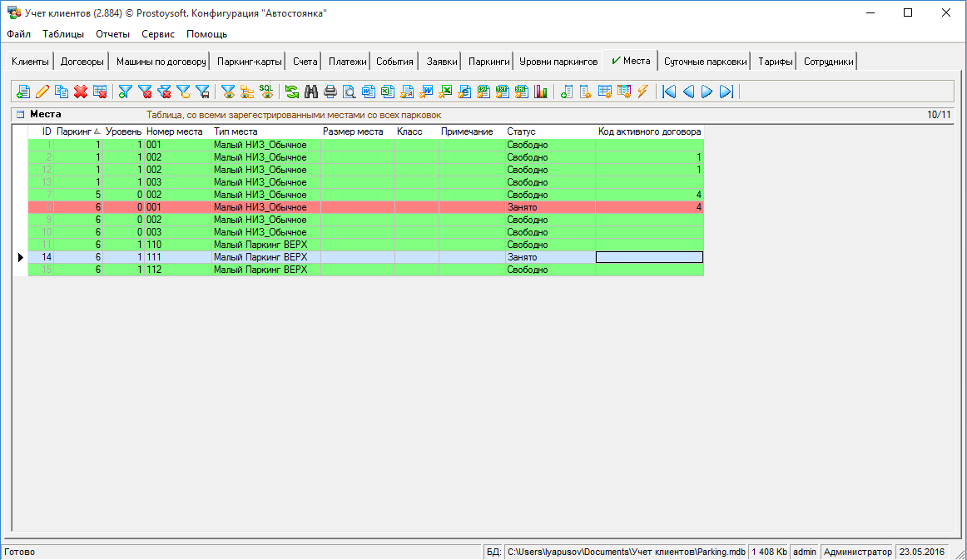Click the pencil edit record icon

[42, 92]
